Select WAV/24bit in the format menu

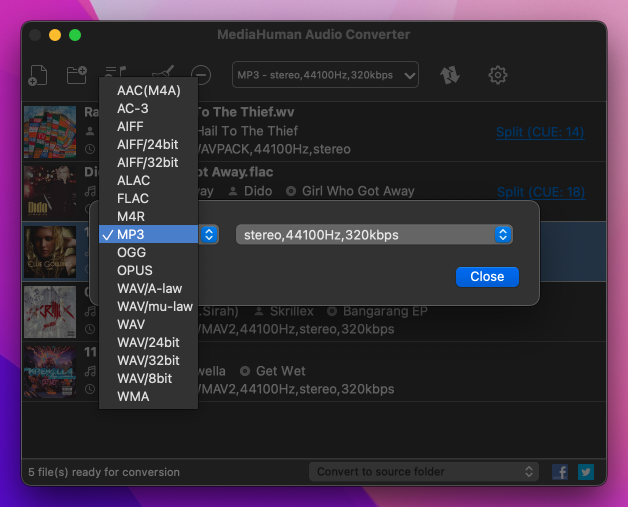(x=149, y=342)
